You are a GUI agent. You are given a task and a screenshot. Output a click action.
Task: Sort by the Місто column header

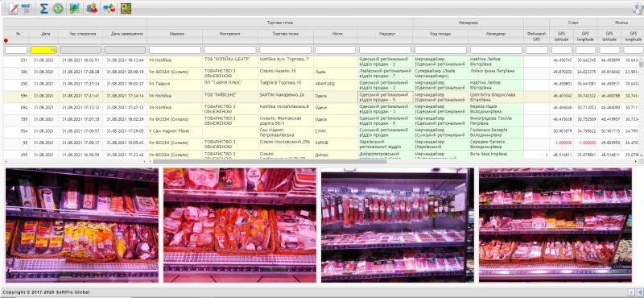337,34
